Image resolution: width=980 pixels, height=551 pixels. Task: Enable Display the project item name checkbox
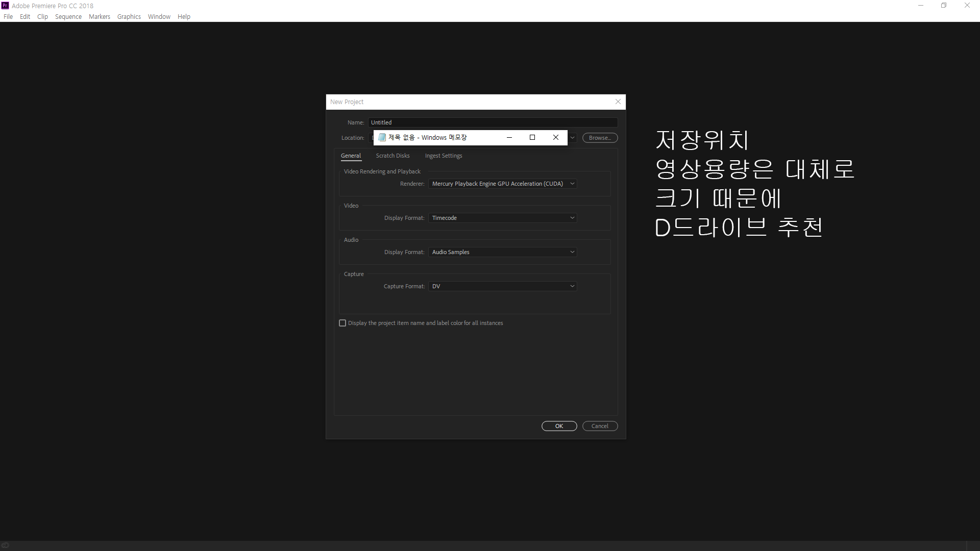click(x=342, y=323)
